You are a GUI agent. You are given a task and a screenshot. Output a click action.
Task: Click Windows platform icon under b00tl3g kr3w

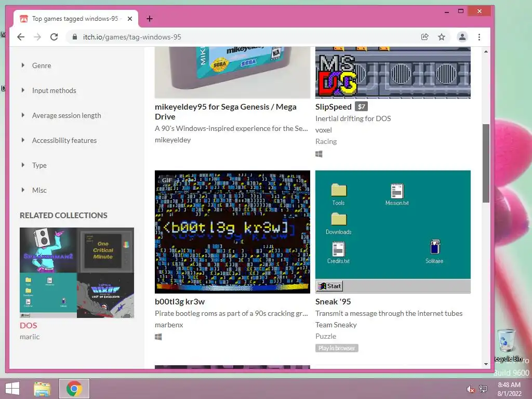pyautogui.click(x=158, y=337)
